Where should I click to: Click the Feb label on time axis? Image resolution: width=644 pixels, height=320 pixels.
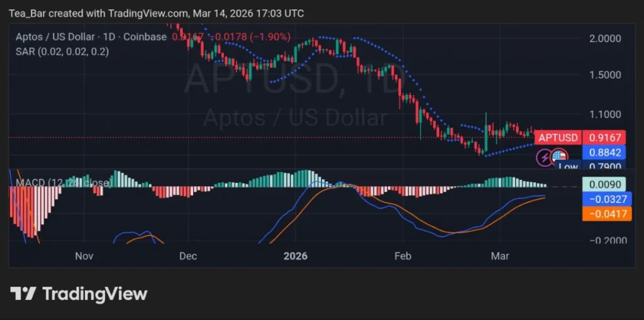[x=402, y=256]
